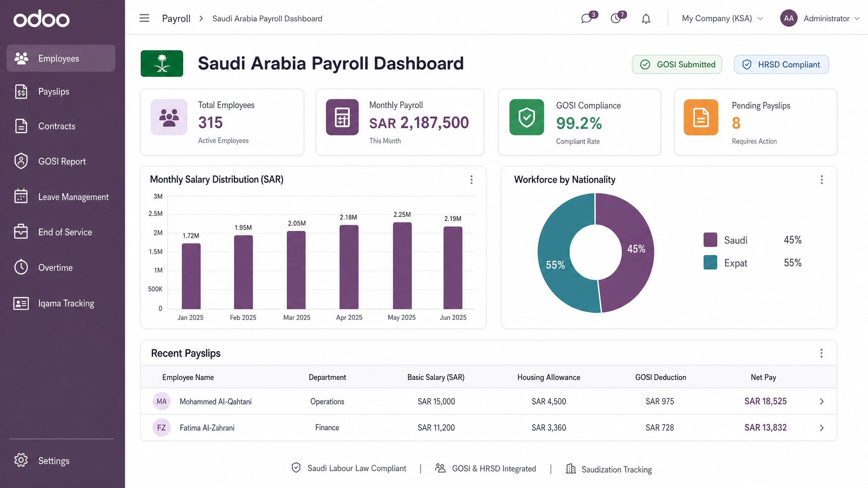
Task: Open Recent Payslips options menu
Action: click(821, 353)
